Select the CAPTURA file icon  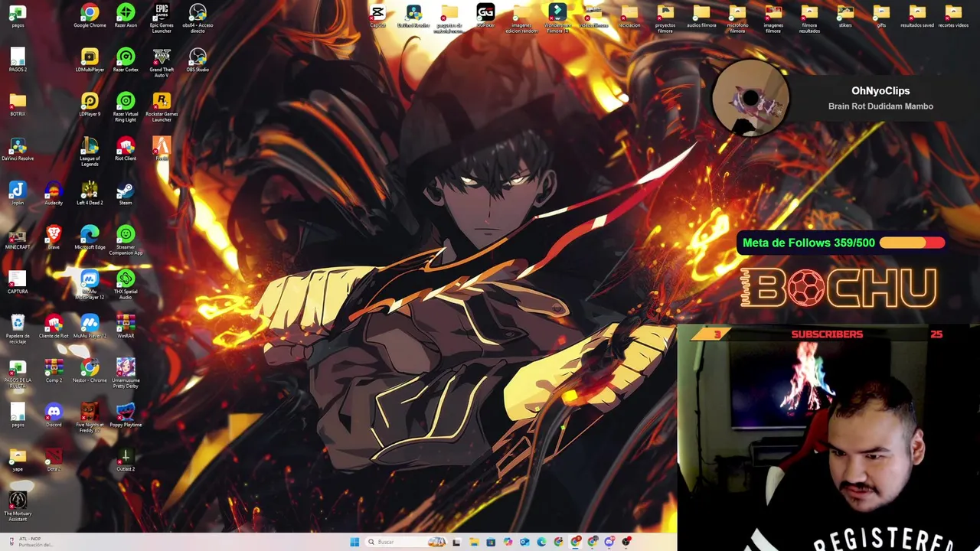[18, 282]
